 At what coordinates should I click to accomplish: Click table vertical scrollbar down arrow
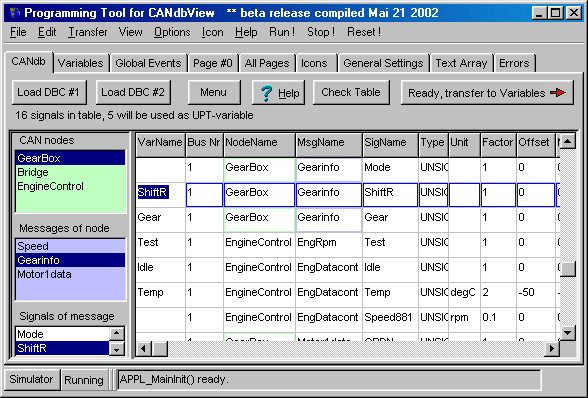(568, 332)
